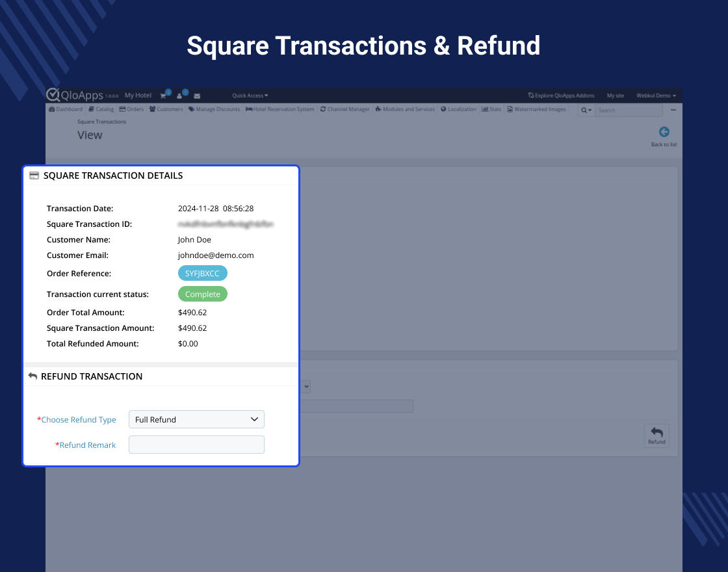Click inside the Refund Remark field
Image resolution: width=728 pixels, height=572 pixels.
(196, 445)
